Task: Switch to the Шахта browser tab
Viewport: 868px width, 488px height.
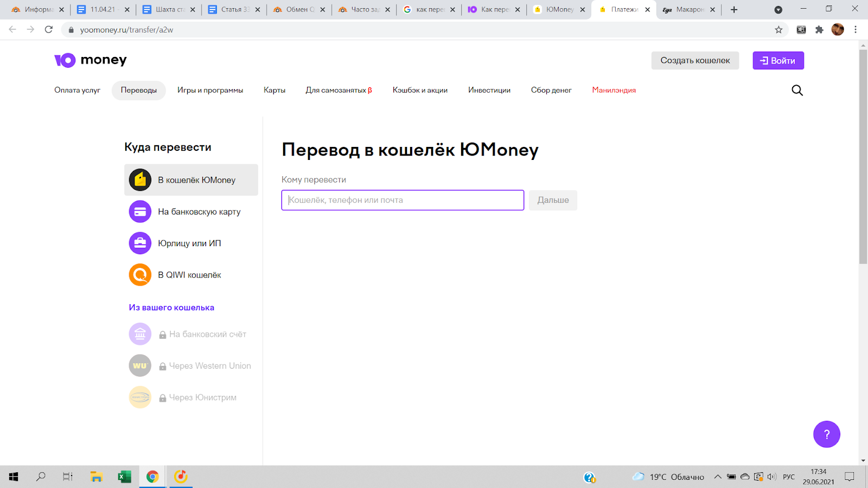Action: click(x=169, y=10)
